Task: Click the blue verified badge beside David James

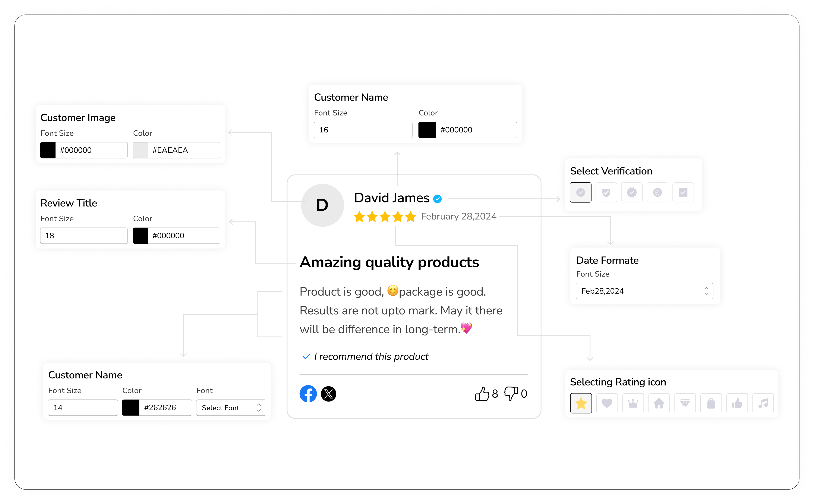Action: (x=438, y=199)
